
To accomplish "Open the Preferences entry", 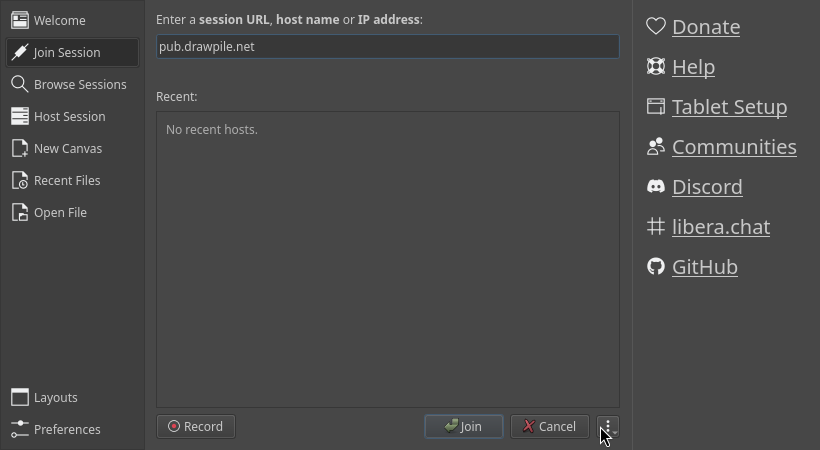I will (66, 430).
